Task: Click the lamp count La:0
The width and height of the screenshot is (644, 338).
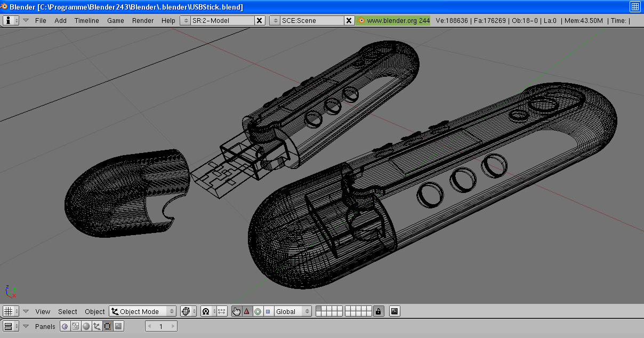Action: (550, 20)
